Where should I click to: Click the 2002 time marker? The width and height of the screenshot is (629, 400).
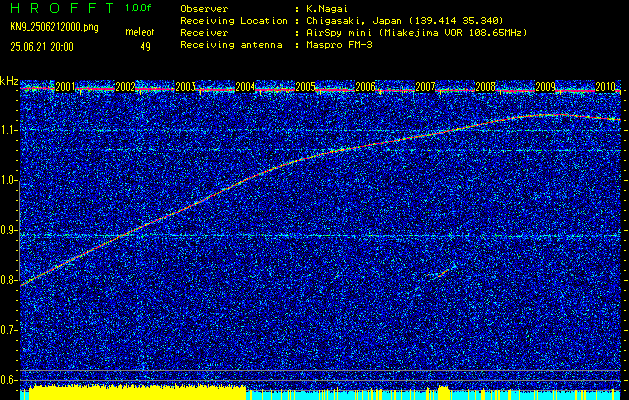point(125,87)
